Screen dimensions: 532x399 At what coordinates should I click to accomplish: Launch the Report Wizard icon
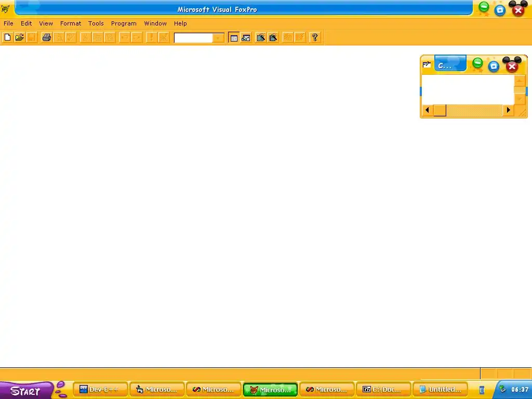click(273, 37)
